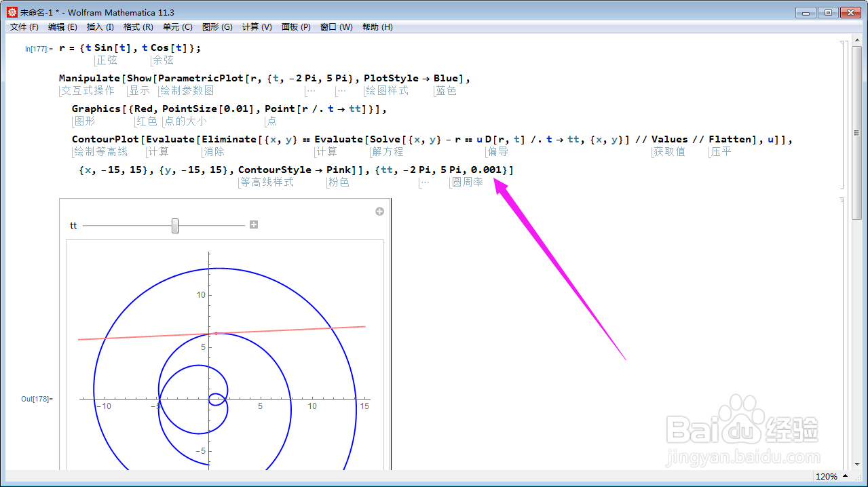This screenshot has width=868, height=487.
Task: Click the Eliminate function name
Action: (228, 139)
